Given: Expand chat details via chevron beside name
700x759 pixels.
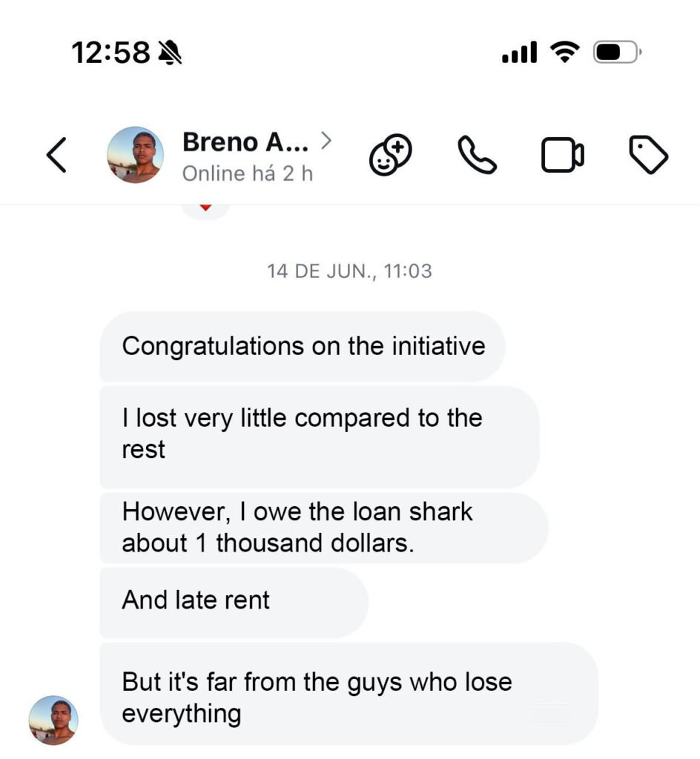Looking at the screenshot, I should (325, 139).
